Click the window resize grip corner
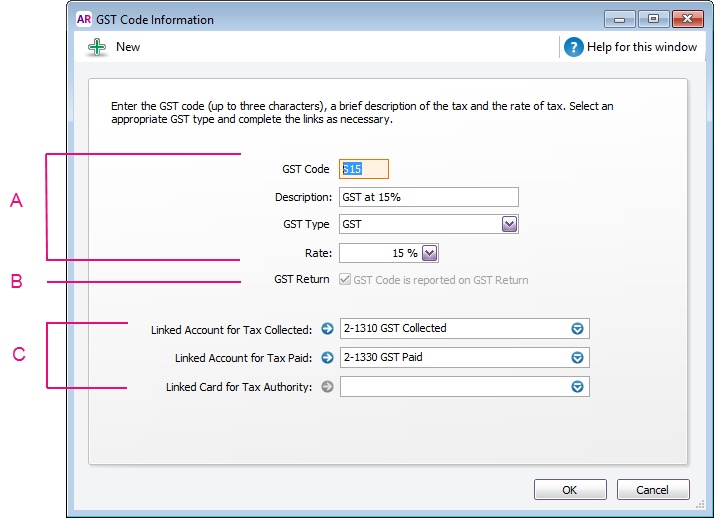Viewport: 714px width, 518px height. click(x=700, y=504)
